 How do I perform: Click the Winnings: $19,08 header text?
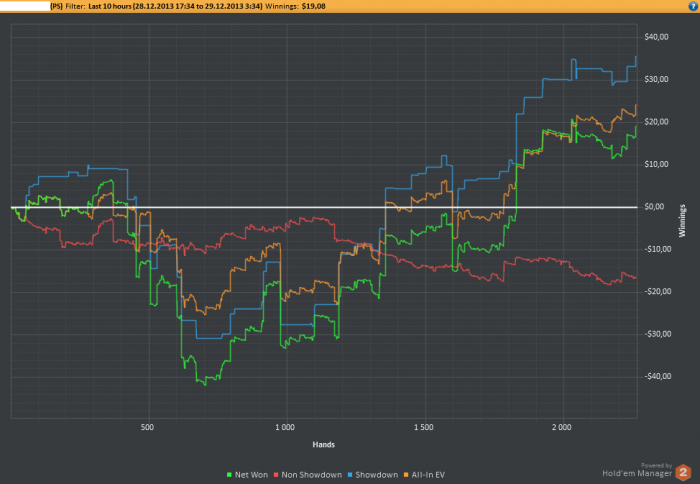pos(295,6)
